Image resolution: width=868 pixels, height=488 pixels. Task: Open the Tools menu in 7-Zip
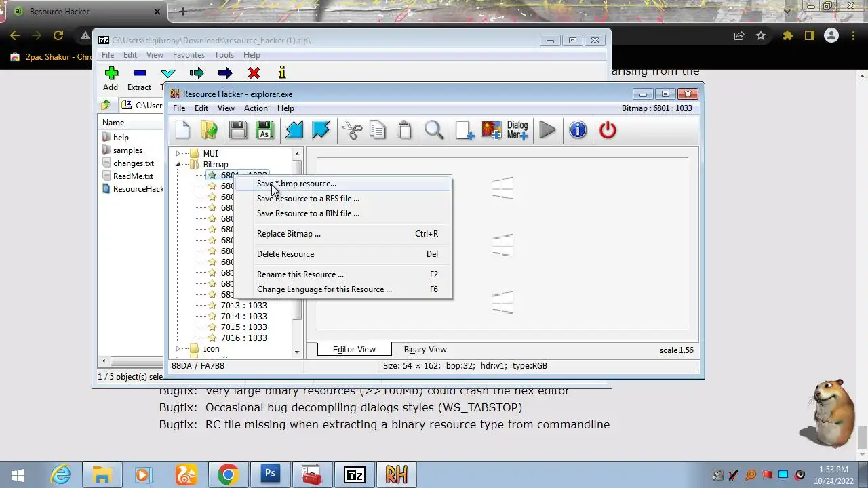pos(224,55)
